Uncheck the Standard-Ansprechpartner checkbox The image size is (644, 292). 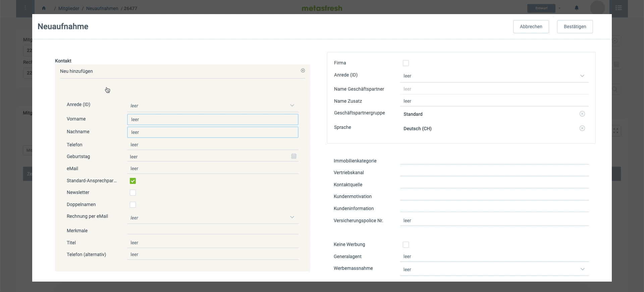(x=133, y=181)
